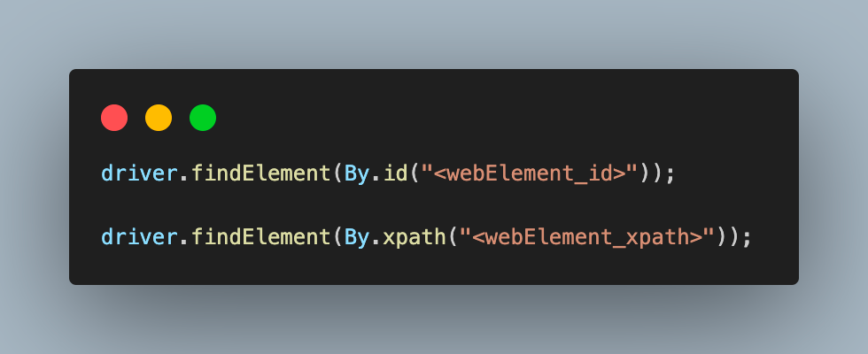Click the green maximize dot
868x354 pixels.
203,118
